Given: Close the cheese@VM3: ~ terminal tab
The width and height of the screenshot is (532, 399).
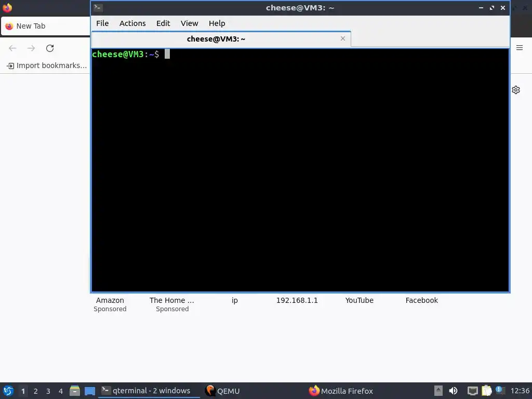Looking at the screenshot, I should (x=343, y=38).
